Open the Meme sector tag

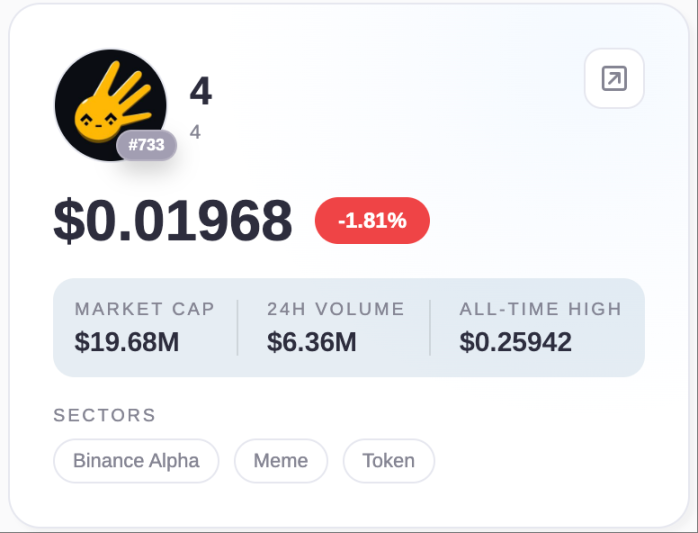[x=281, y=461]
